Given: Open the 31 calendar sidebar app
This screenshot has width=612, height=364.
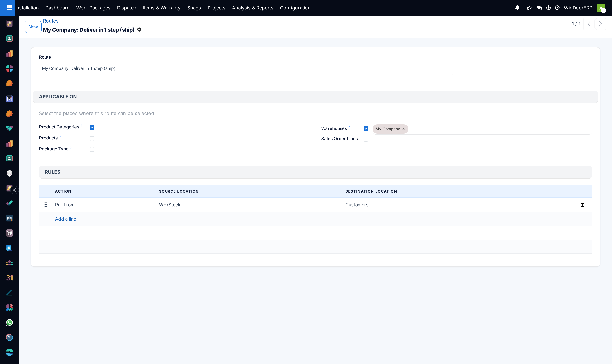Looking at the screenshot, I should point(9,278).
